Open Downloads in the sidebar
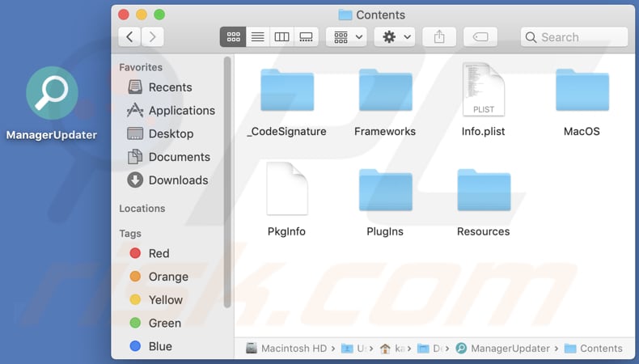 167,180
